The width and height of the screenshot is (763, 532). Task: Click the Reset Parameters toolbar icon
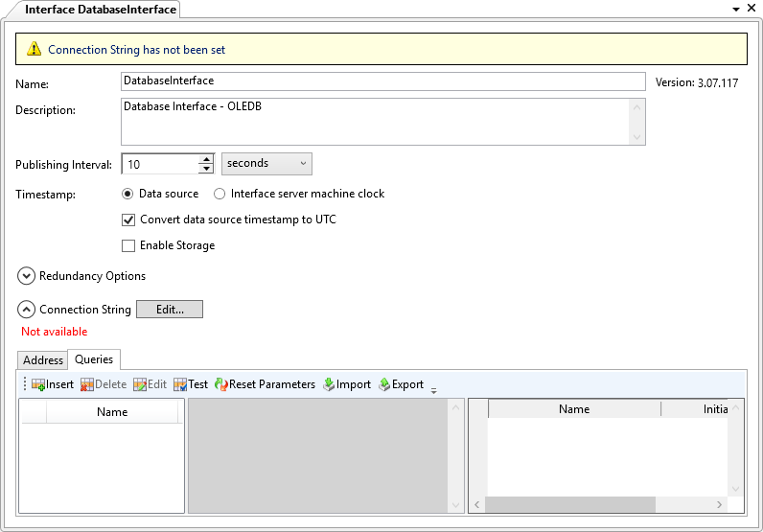(220, 384)
